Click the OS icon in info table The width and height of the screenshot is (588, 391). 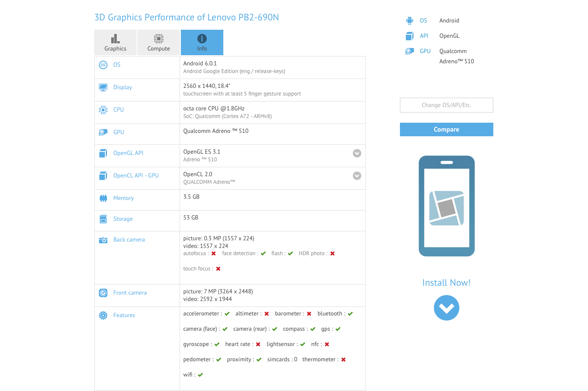point(103,65)
